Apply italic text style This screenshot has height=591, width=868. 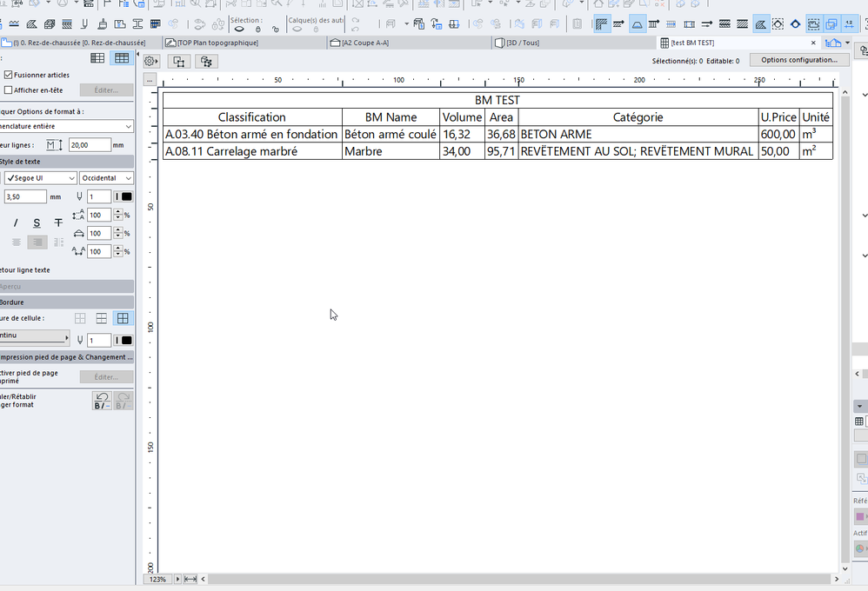[16, 223]
